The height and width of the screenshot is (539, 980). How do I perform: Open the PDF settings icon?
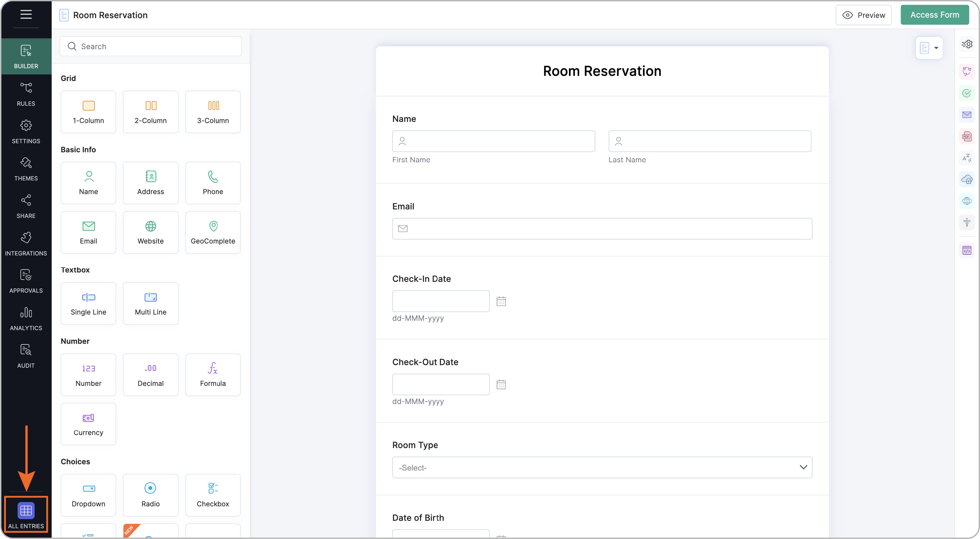967,136
